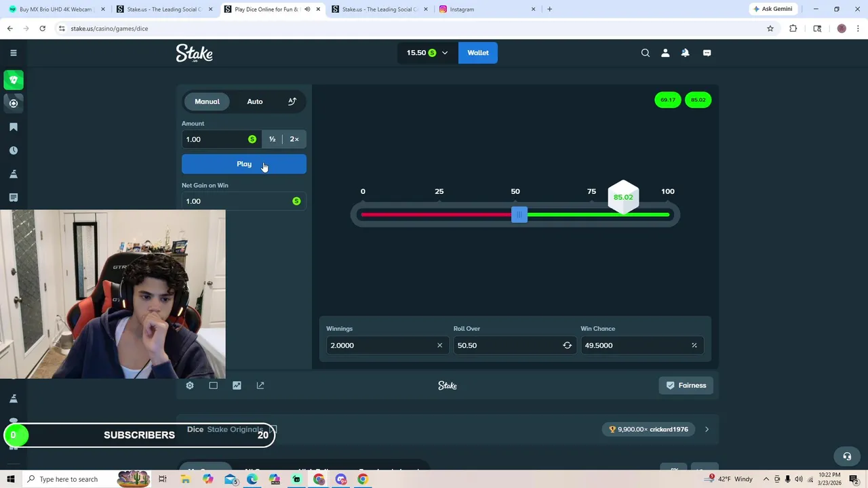Open the 69.17 past result pill
Image resolution: width=868 pixels, height=488 pixels.
pos(668,100)
